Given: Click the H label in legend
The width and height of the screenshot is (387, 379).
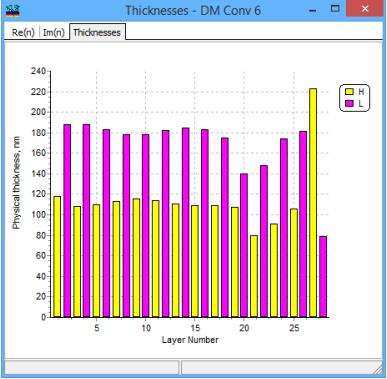Looking at the screenshot, I should [361, 92].
